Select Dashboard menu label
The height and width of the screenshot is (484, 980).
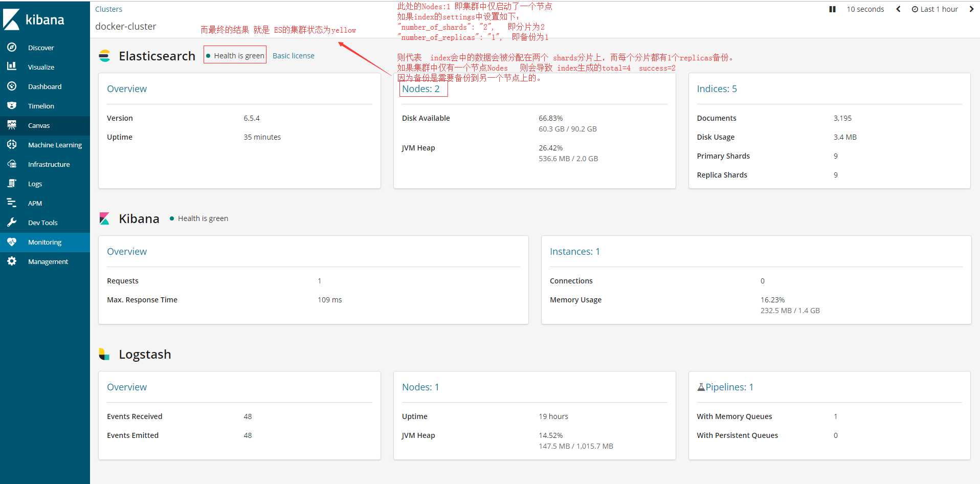[x=44, y=86]
